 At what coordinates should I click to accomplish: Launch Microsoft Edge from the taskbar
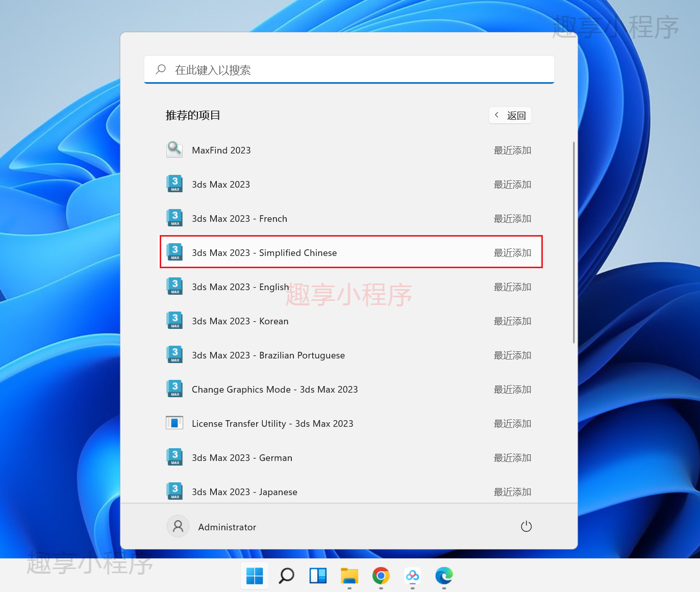444,576
